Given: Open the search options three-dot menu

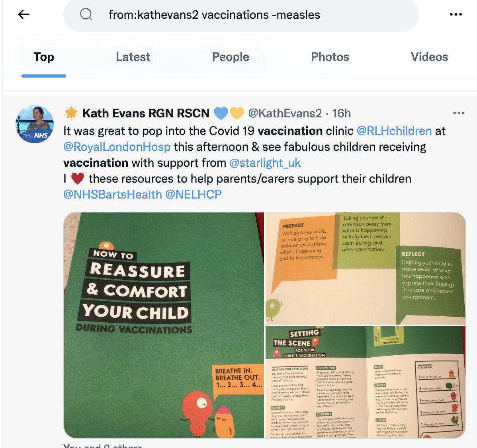Looking at the screenshot, I should [456, 14].
